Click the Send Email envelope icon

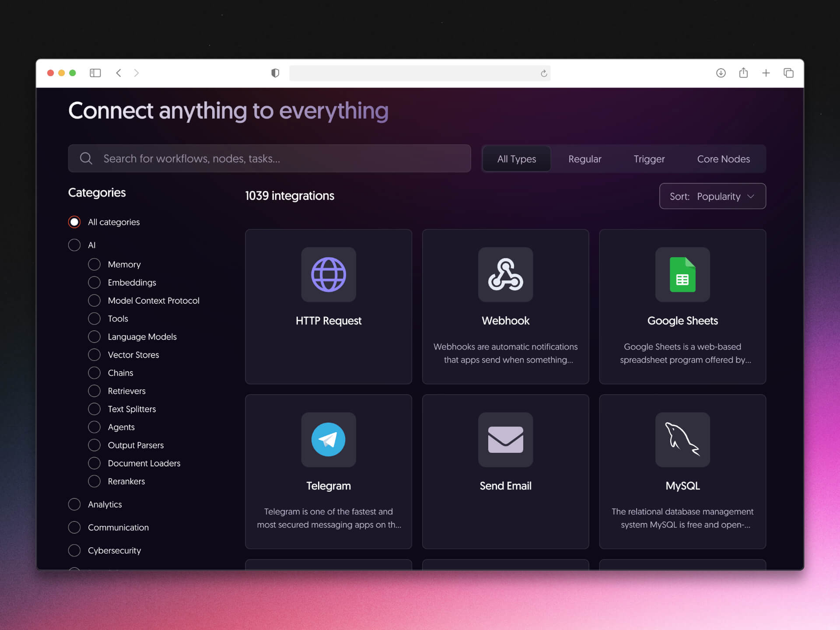(x=505, y=439)
